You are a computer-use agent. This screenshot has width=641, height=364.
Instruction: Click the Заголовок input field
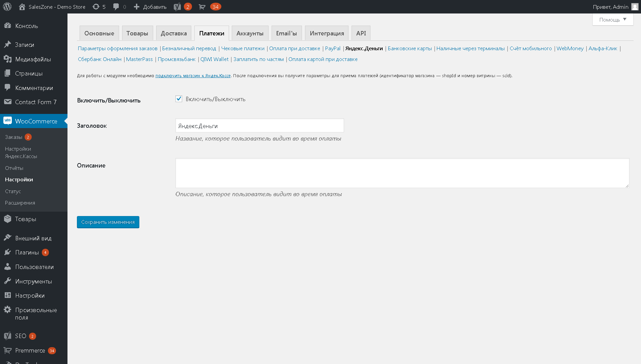click(x=260, y=126)
